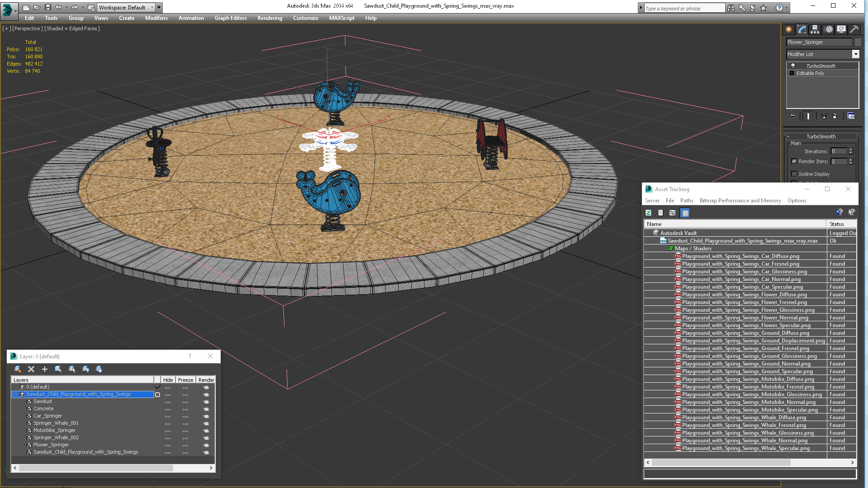Click Refresh icon in Asset Tracking toolbar
This screenshot has height=488, width=868.
(648, 213)
